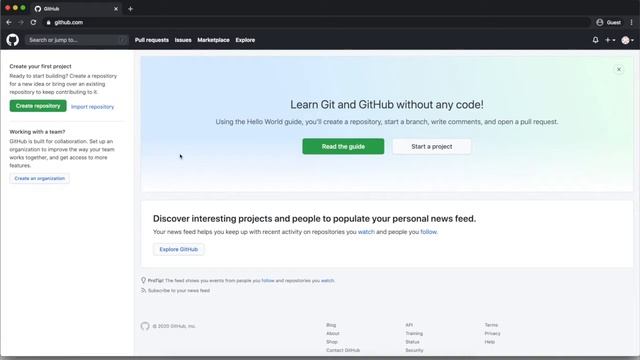This screenshot has height=360, width=640.
Task: Focus the Search or jump to field
Action: click(76, 40)
